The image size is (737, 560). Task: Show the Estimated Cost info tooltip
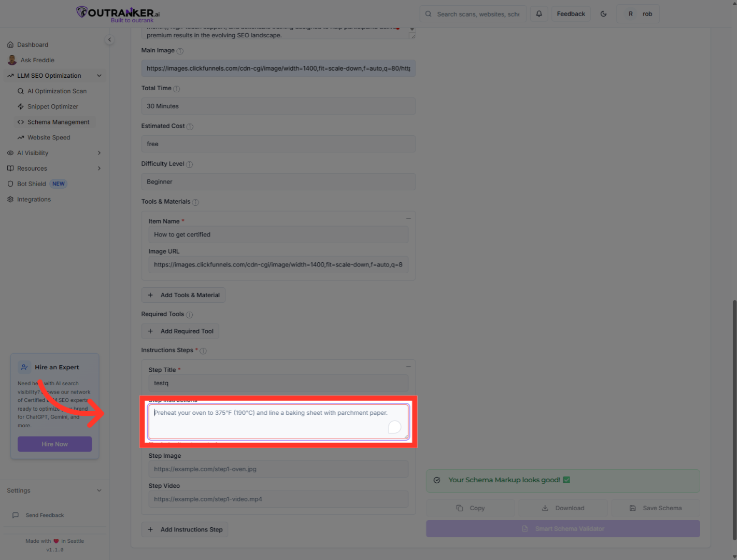click(x=190, y=127)
